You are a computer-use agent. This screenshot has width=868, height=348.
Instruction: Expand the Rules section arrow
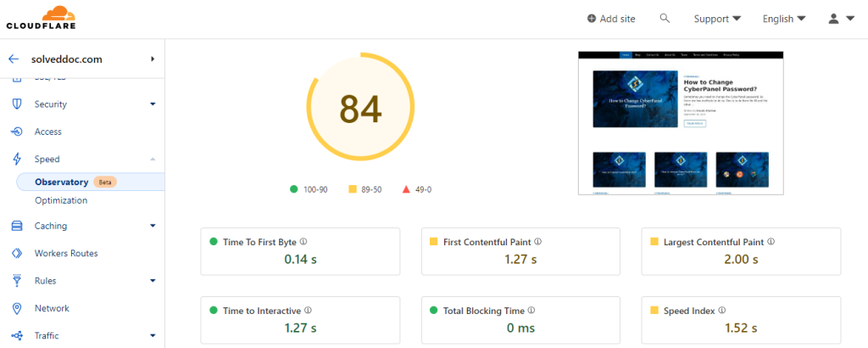(153, 280)
